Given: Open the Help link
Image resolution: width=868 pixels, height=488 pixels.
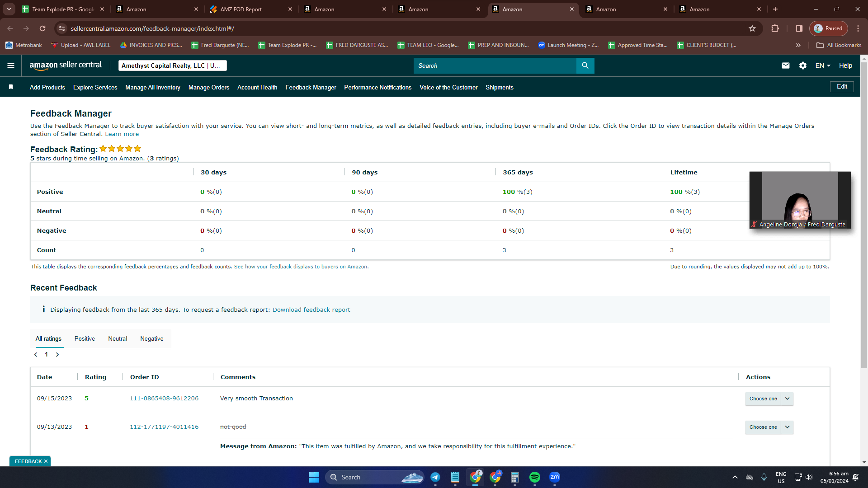Looking at the screenshot, I should tap(845, 66).
